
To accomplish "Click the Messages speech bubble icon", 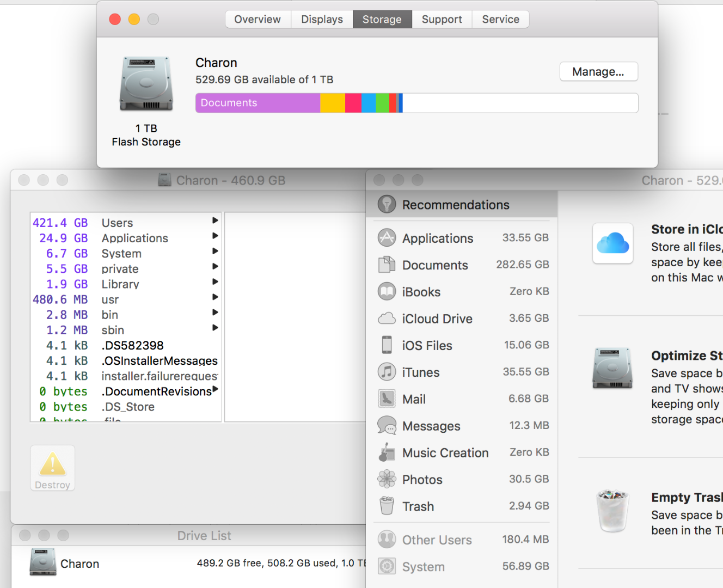I will point(387,425).
